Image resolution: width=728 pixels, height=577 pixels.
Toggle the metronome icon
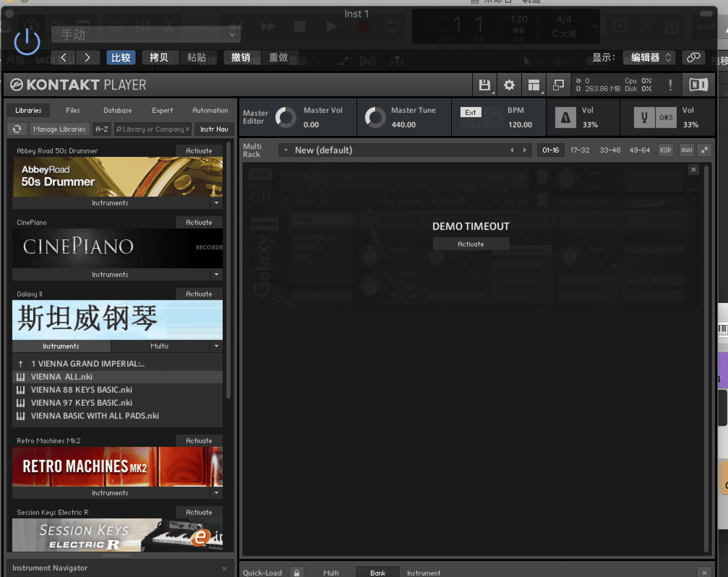point(566,118)
